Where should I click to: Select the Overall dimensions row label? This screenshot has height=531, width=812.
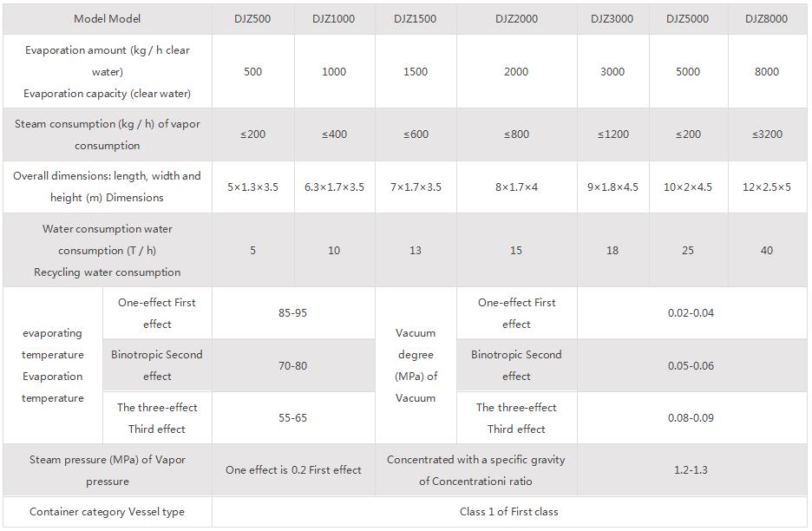click(x=107, y=187)
